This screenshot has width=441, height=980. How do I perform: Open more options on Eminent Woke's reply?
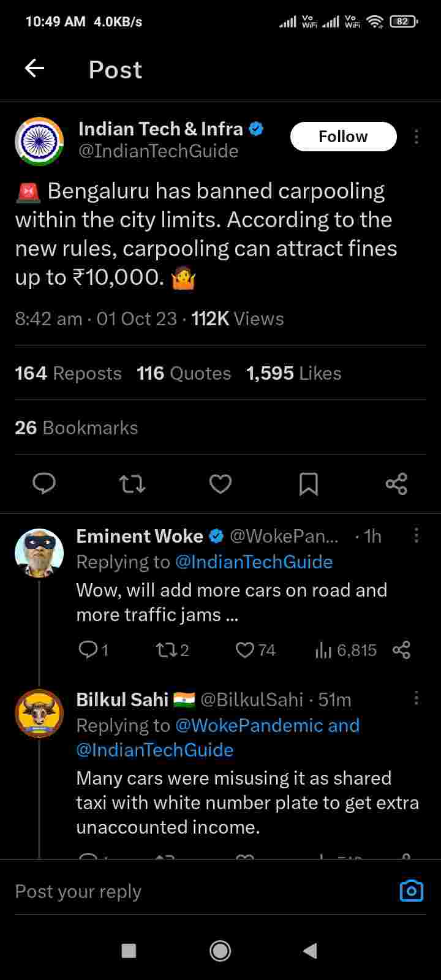pos(417,536)
